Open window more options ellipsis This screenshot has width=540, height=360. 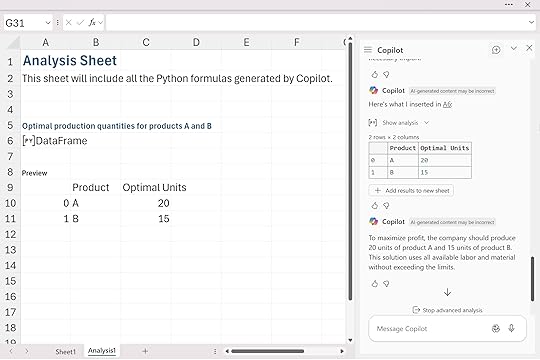coord(509,4)
